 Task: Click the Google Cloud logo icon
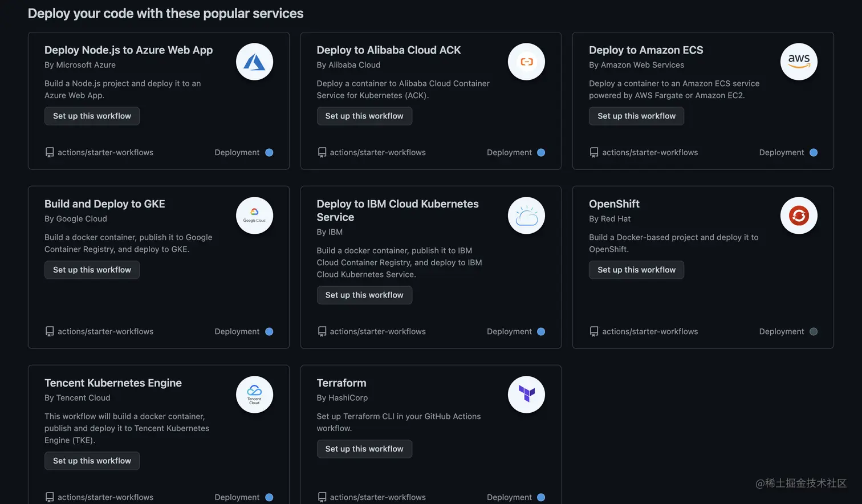pos(254,216)
